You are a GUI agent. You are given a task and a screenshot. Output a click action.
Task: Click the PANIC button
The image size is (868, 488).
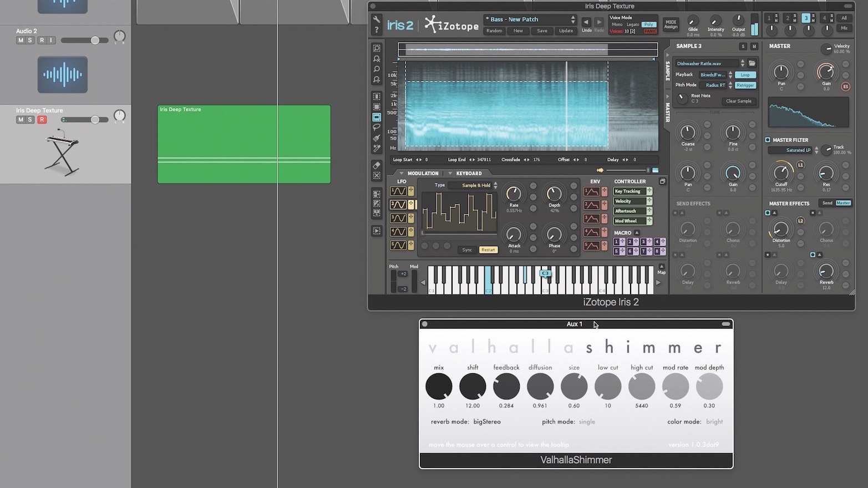pyautogui.click(x=650, y=32)
